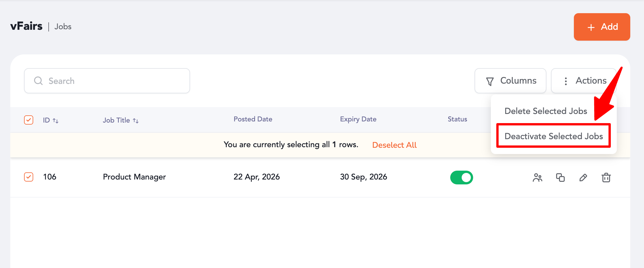Screen dimensions: 644x268
Task: Click the trash delete icon in row
Action: (x=606, y=178)
